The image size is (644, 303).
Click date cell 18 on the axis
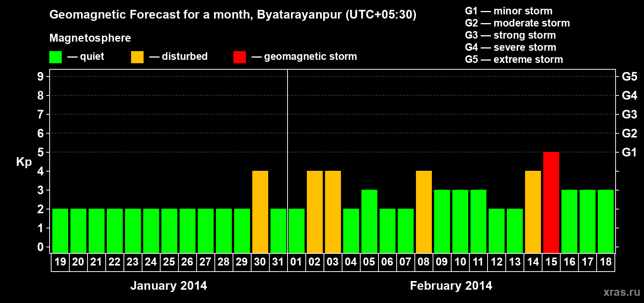(606, 262)
